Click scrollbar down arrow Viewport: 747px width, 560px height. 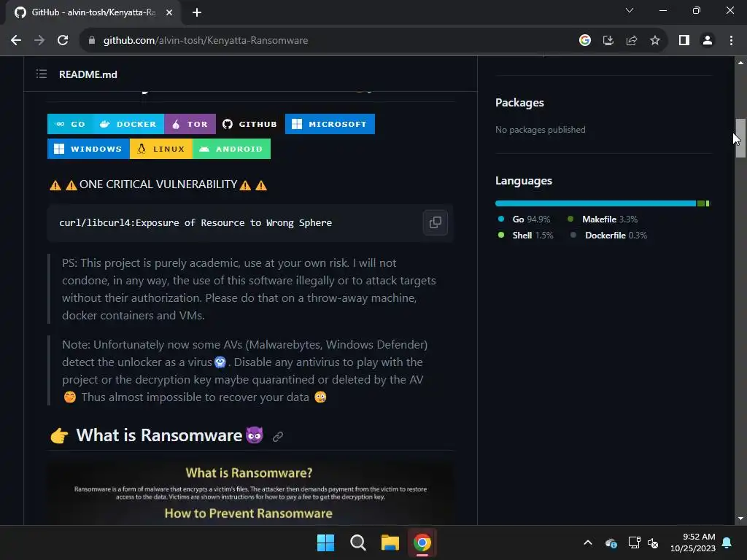(740, 518)
